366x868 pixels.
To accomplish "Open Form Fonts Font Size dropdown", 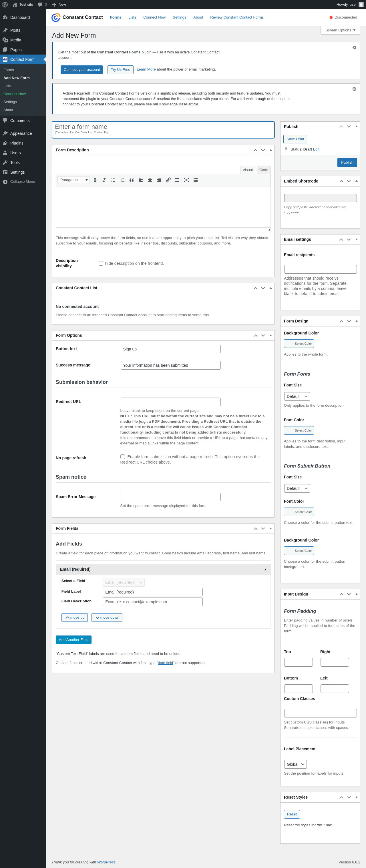I will point(297,397).
